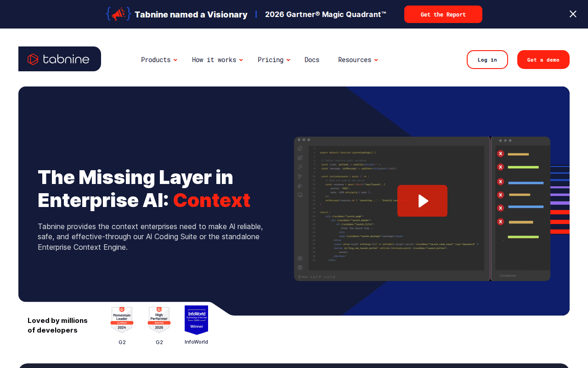The height and width of the screenshot is (368, 588).
Task: Expand the Products chevron
Action: tap(175, 60)
